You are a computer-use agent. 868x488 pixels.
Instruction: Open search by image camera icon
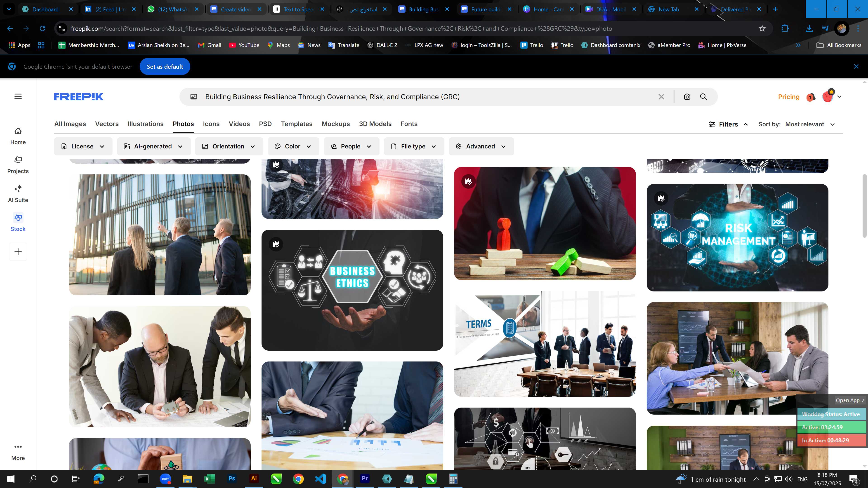tap(687, 97)
